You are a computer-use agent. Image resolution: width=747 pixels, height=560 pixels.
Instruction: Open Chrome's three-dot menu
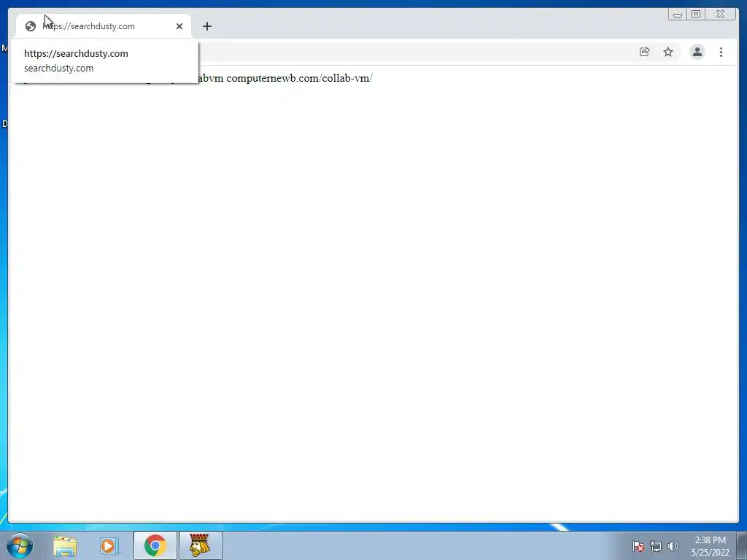tap(721, 52)
